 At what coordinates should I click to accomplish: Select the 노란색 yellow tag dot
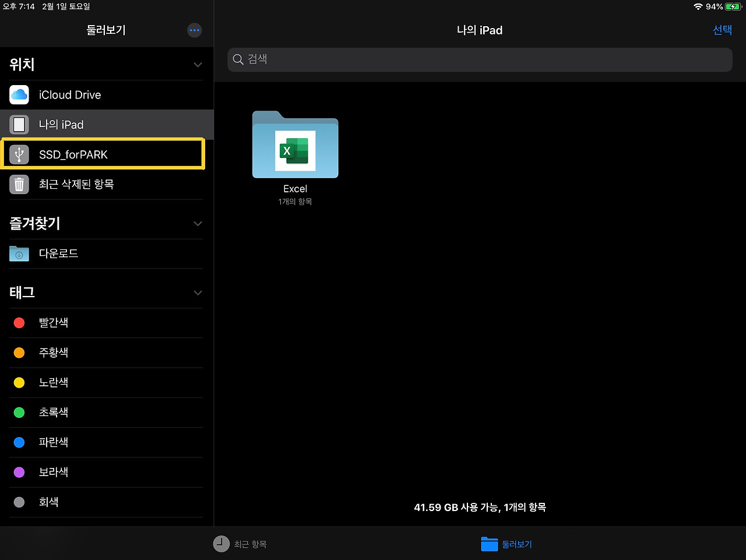[19, 382]
